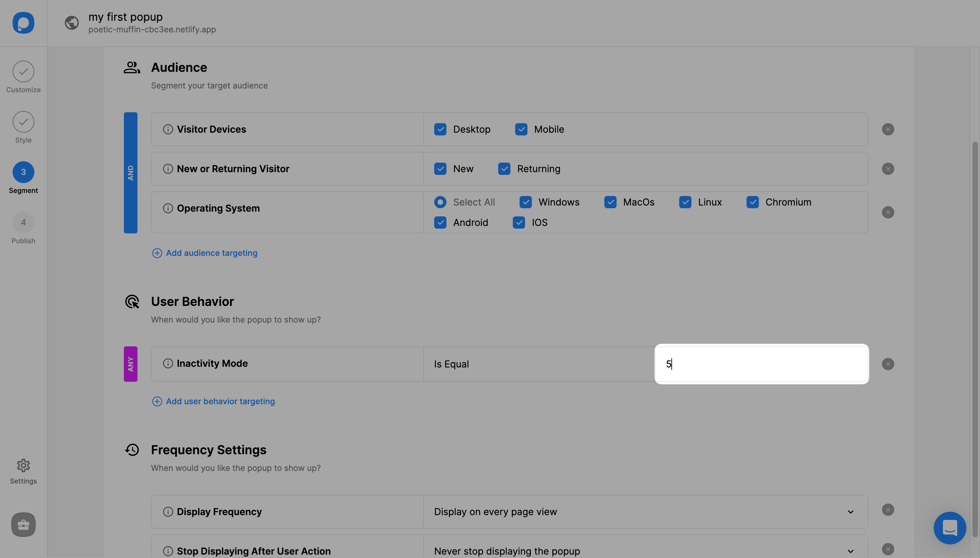Click the info icon beside Display Frequency
The height and width of the screenshot is (558, 980).
(167, 511)
